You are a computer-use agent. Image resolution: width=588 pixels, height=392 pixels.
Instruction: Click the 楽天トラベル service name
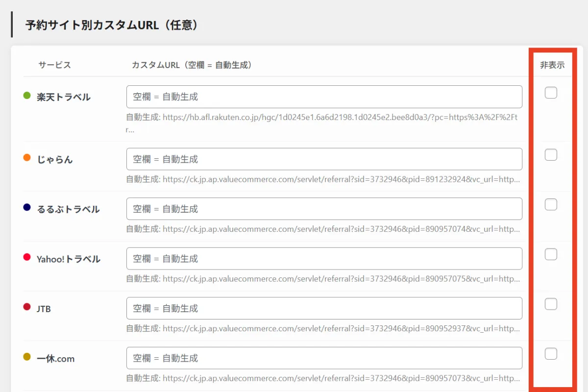click(64, 97)
